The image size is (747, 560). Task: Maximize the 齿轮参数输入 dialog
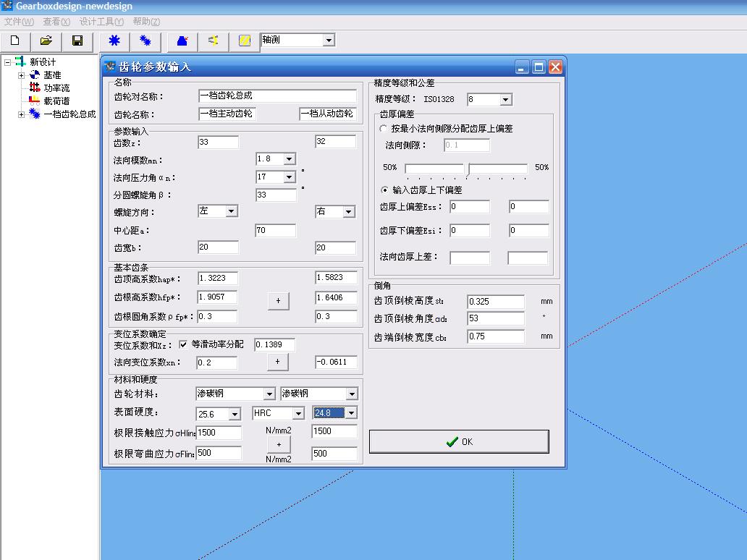(x=539, y=67)
